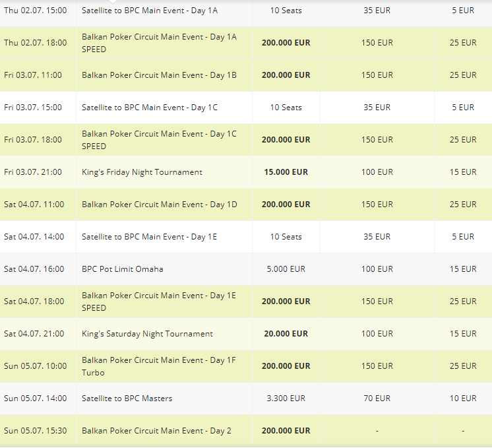Click the '3.300 EUR' guarantee value
Viewport: 492px width, 448px height.
click(x=286, y=399)
